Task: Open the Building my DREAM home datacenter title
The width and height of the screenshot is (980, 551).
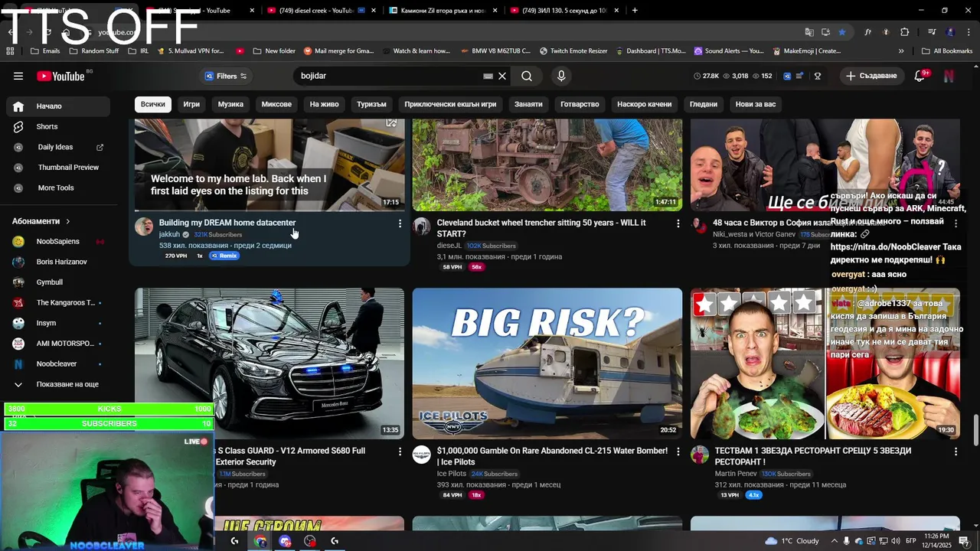Action: [227, 223]
